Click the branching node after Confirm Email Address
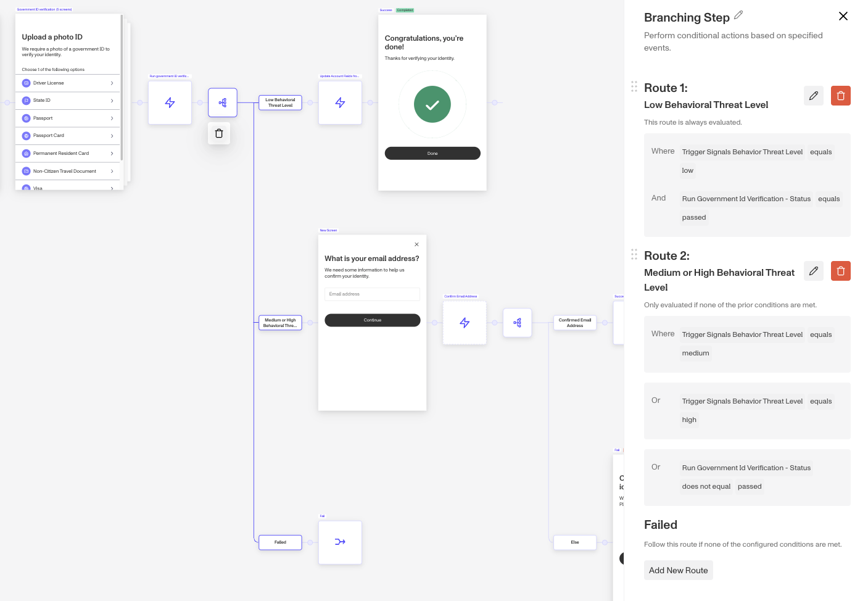The image size is (868, 601). click(x=517, y=323)
